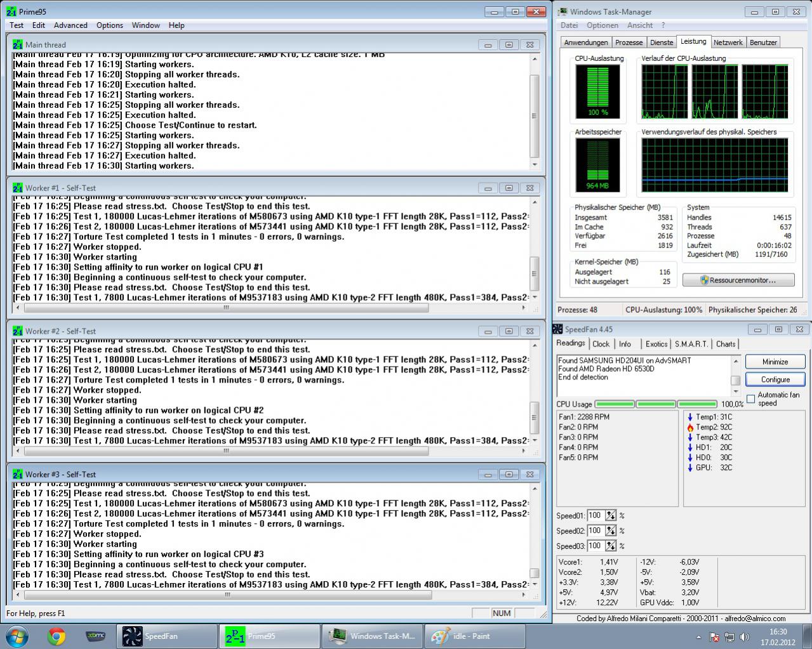Click the Temp2 flame warning icon

pyautogui.click(x=690, y=427)
